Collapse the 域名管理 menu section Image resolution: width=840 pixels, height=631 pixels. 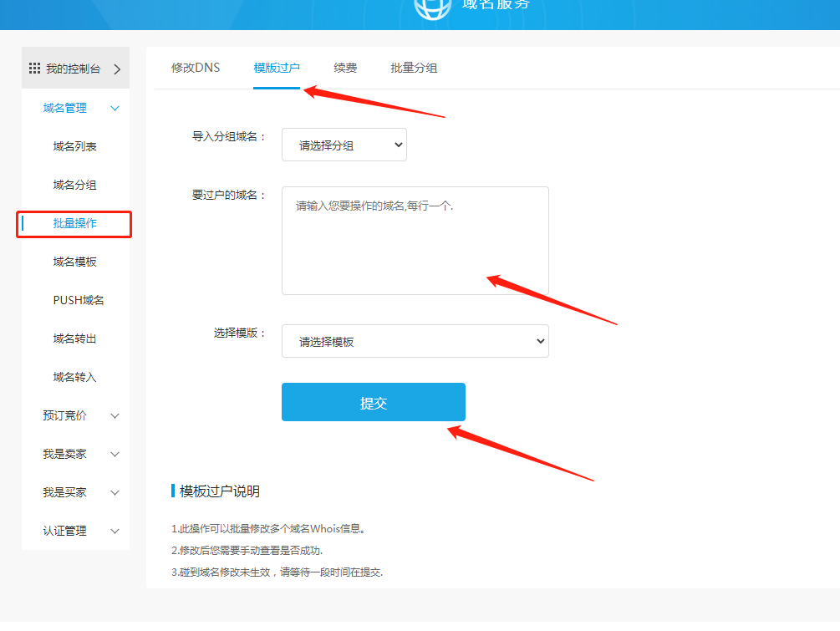115,108
